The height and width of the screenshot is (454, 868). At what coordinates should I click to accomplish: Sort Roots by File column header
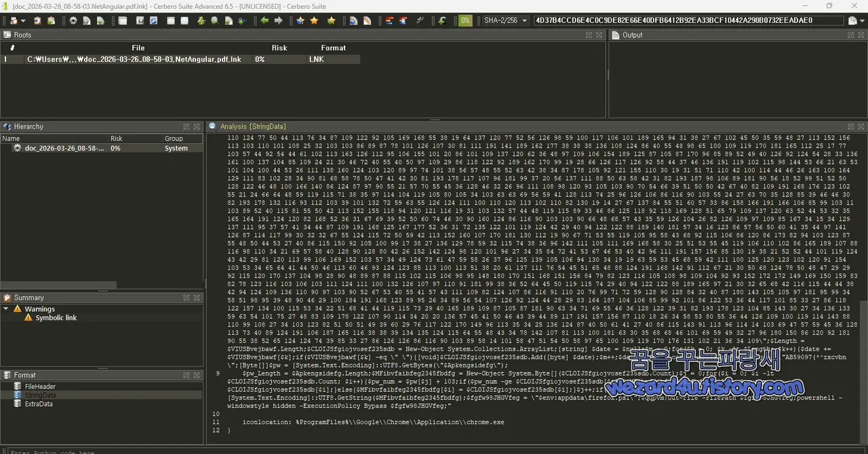138,48
